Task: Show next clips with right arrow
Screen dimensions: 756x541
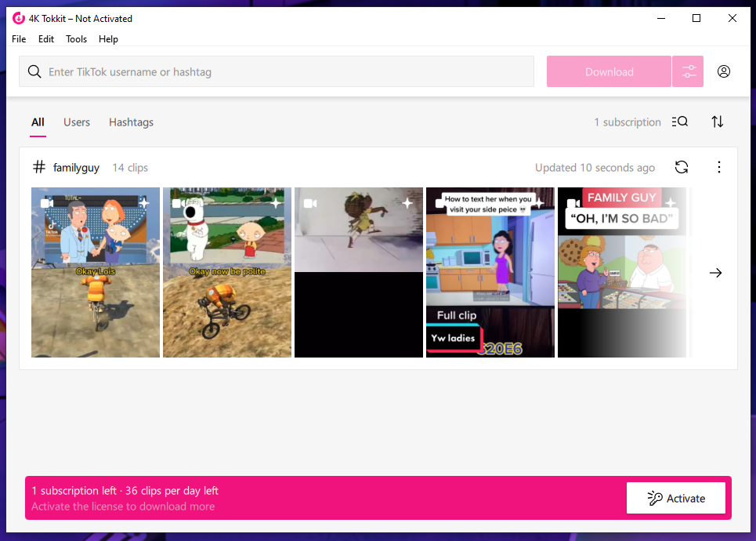Action: (715, 273)
